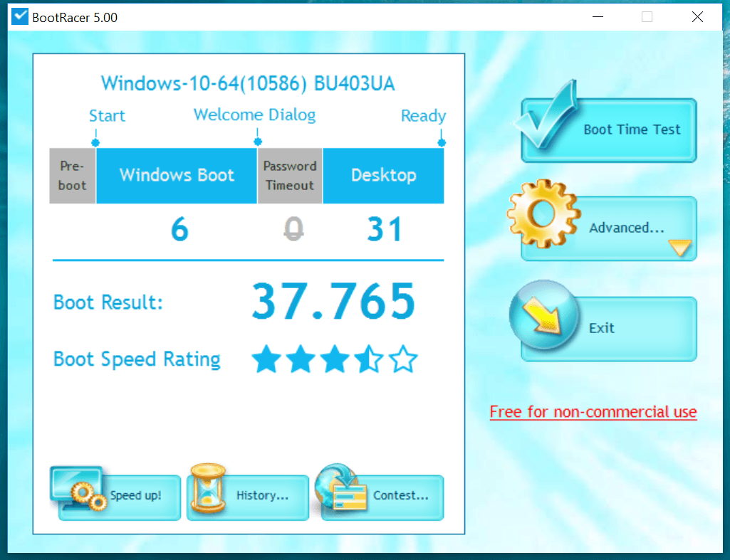Click the Boot Speed Rating stars

click(x=334, y=360)
